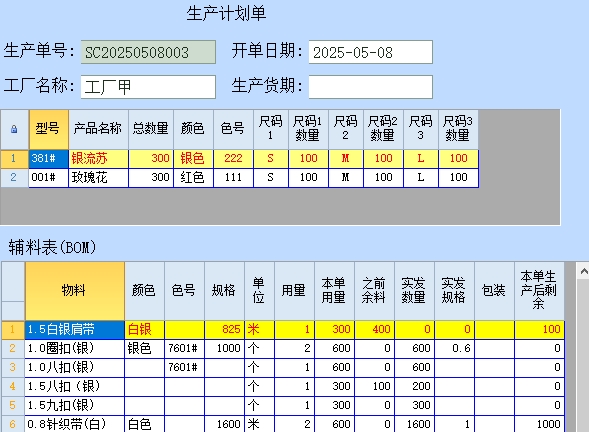Click the lock icon in the product grid corner
Viewport: 589px width, 432px height.
click(x=14, y=130)
